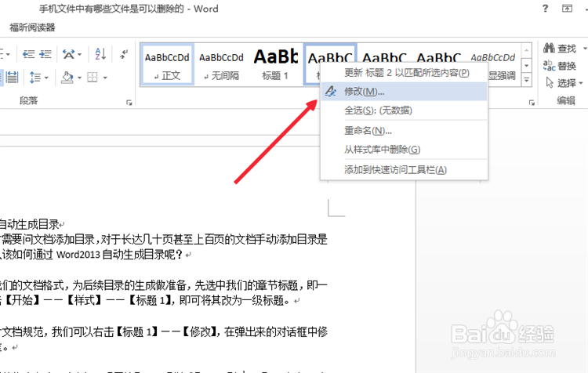This screenshot has width=588, height=373.
Task: Click the Ribbon Display Options icon
Action: (567, 9)
